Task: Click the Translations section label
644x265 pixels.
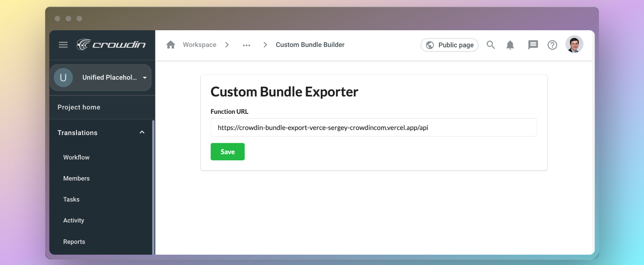Action: pos(77,133)
